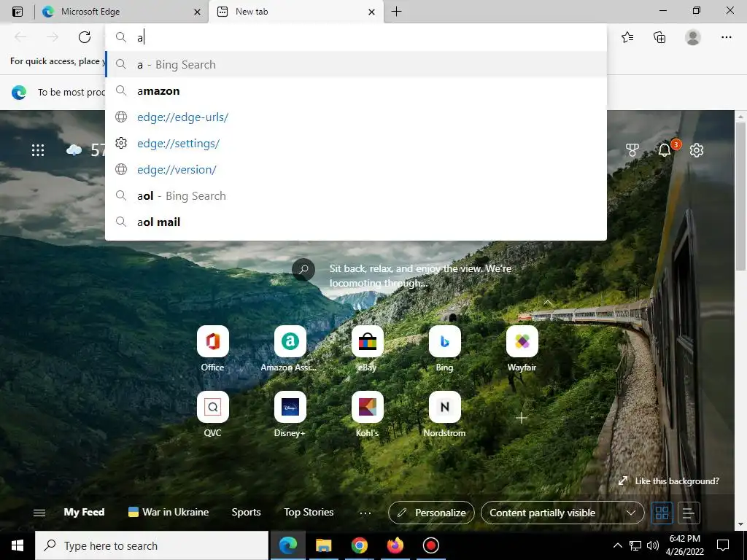This screenshot has height=560, width=747.
Task: Click the weather cloud icon
Action: pyautogui.click(x=74, y=150)
